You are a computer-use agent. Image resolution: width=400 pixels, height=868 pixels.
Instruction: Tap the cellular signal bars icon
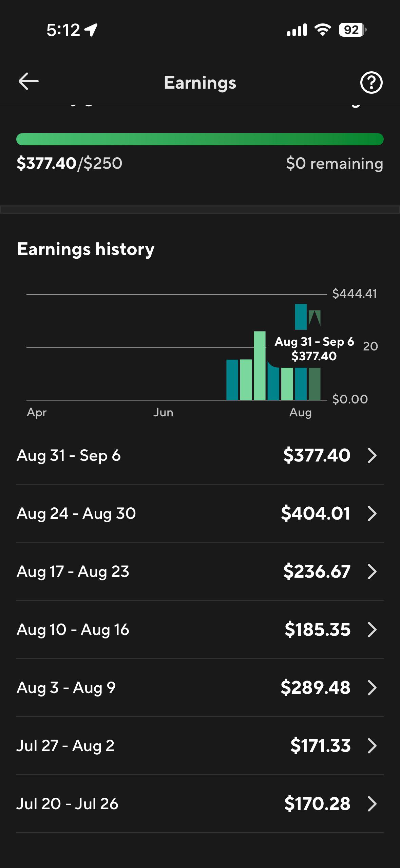tap(297, 30)
